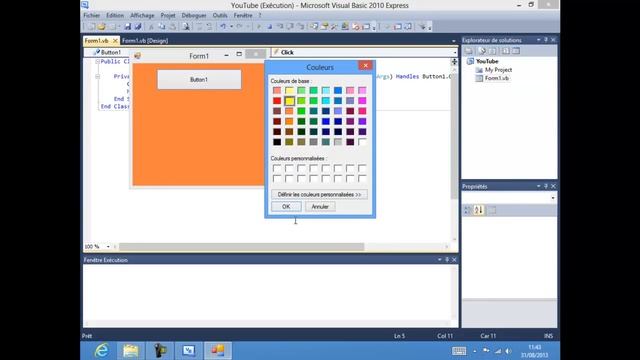Viewport: 640px width, 360px height.
Task: Confirm color with OK in Couleurs dialog
Action: coord(286,207)
